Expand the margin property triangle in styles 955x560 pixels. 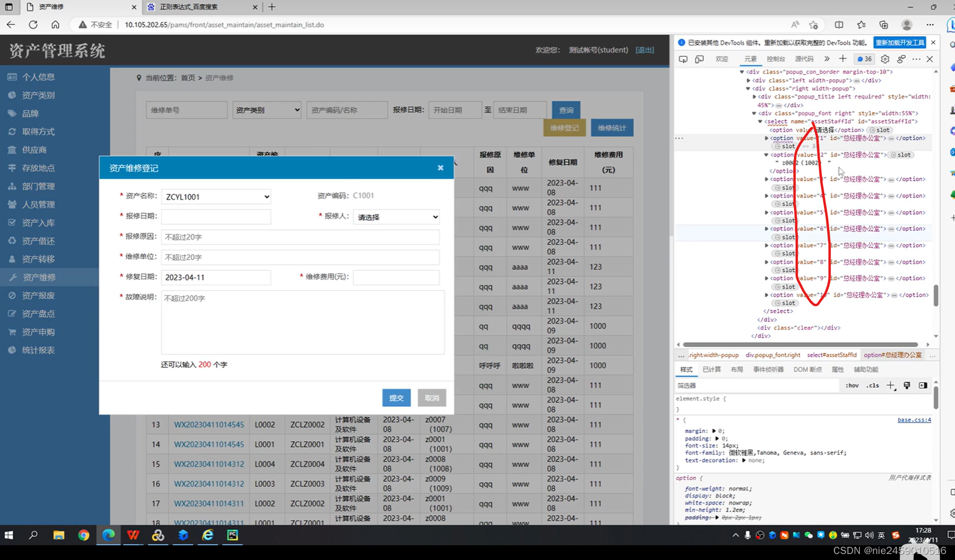[714, 431]
